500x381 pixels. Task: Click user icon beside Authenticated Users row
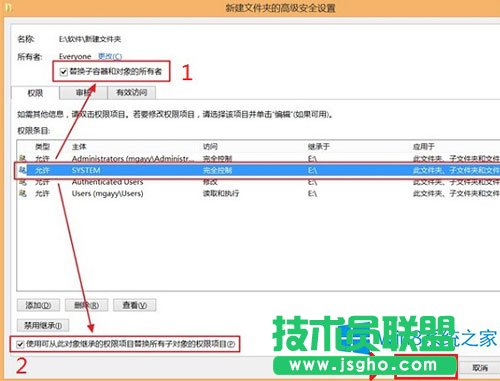(23, 182)
